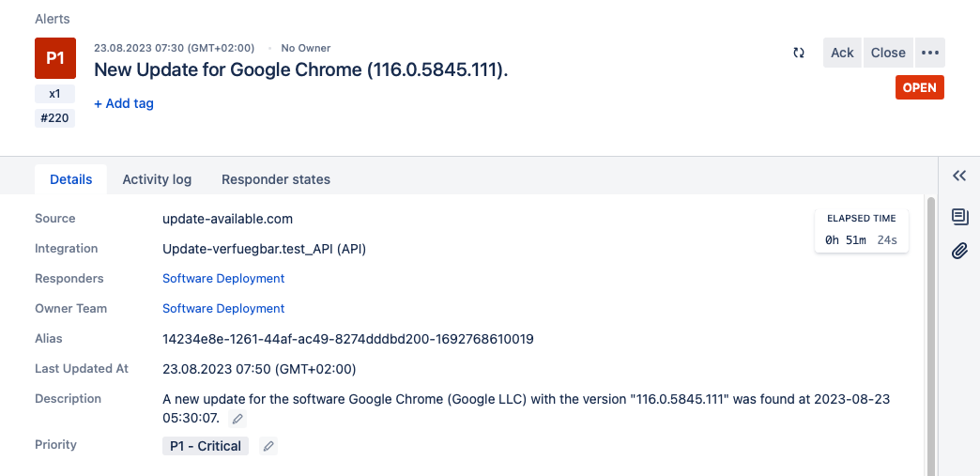Open the notes panel icon
This screenshot has height=476, width=980.
tap(959, 217)
